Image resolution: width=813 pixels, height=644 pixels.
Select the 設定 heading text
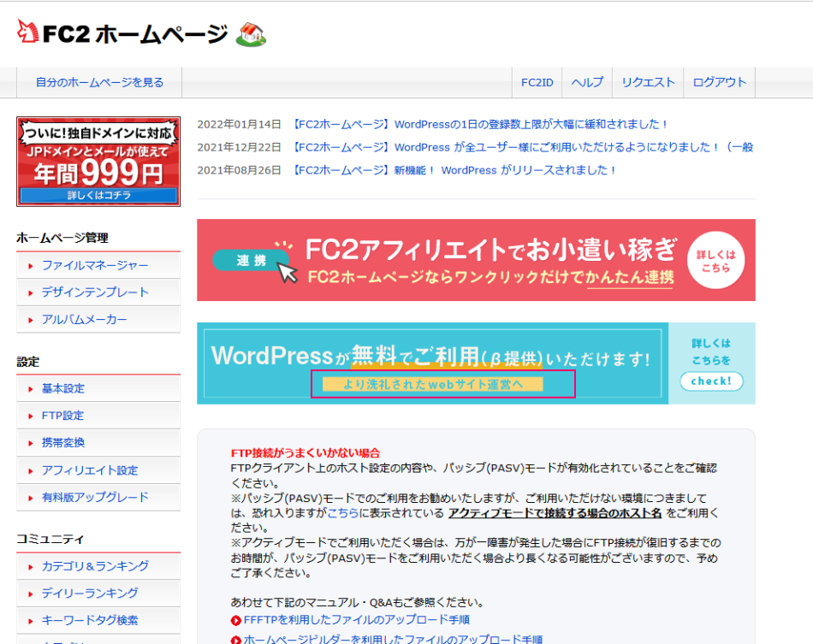[28, 362]
